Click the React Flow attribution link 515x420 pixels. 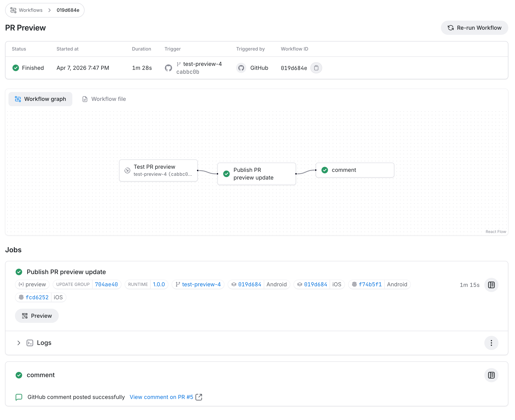click(x=496, y=232)
